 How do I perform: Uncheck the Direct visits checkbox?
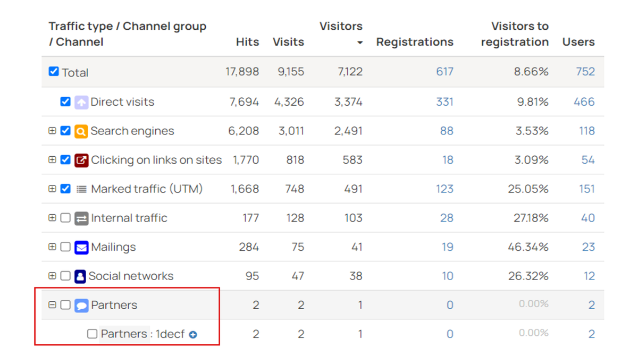click(65, 101)
